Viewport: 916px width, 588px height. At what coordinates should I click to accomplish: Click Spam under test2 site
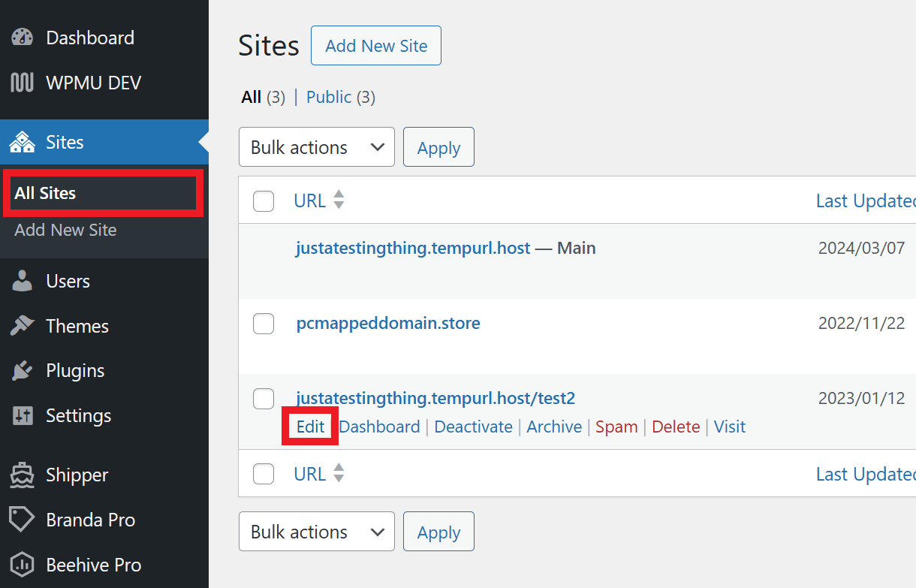tap(616, 427)
